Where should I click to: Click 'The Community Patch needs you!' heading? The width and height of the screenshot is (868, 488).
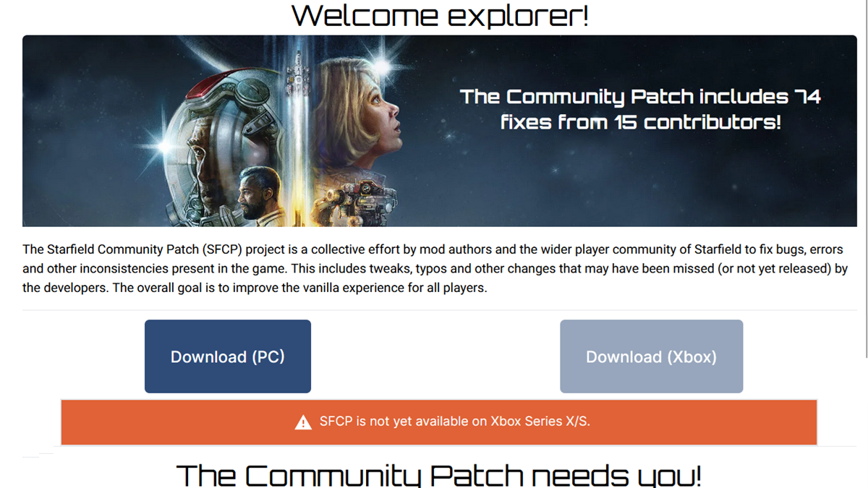(x=438, y=475)
